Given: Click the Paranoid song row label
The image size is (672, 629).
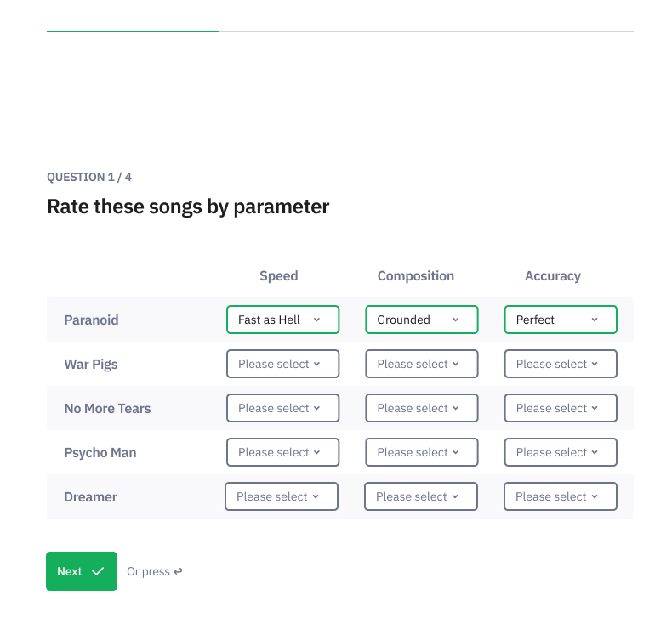Looking at the screenshot, I should click(91, 320).
